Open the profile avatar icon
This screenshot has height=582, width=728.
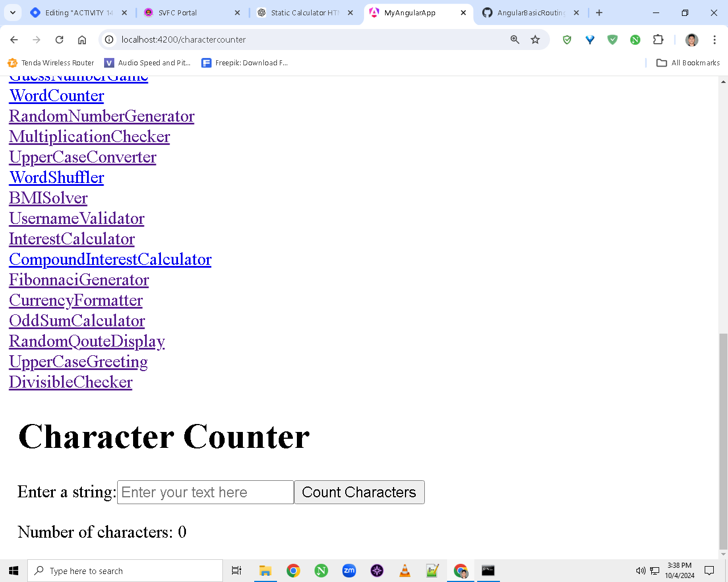[692, 40]
